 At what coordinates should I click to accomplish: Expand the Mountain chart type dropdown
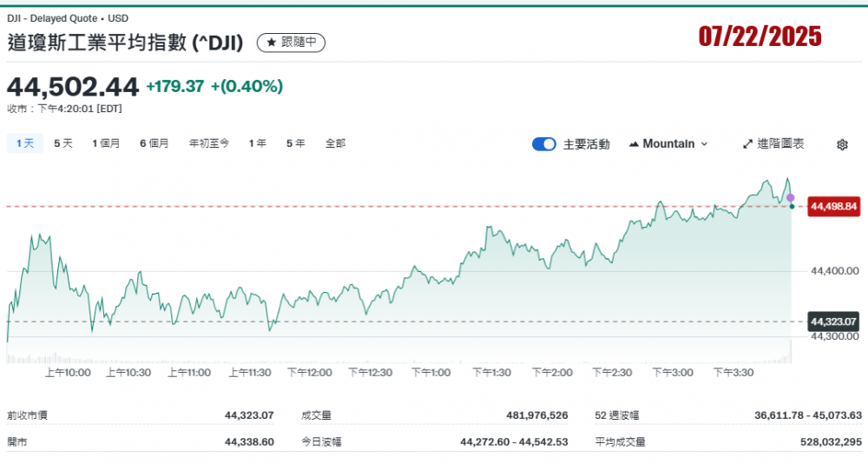(667, 143)
